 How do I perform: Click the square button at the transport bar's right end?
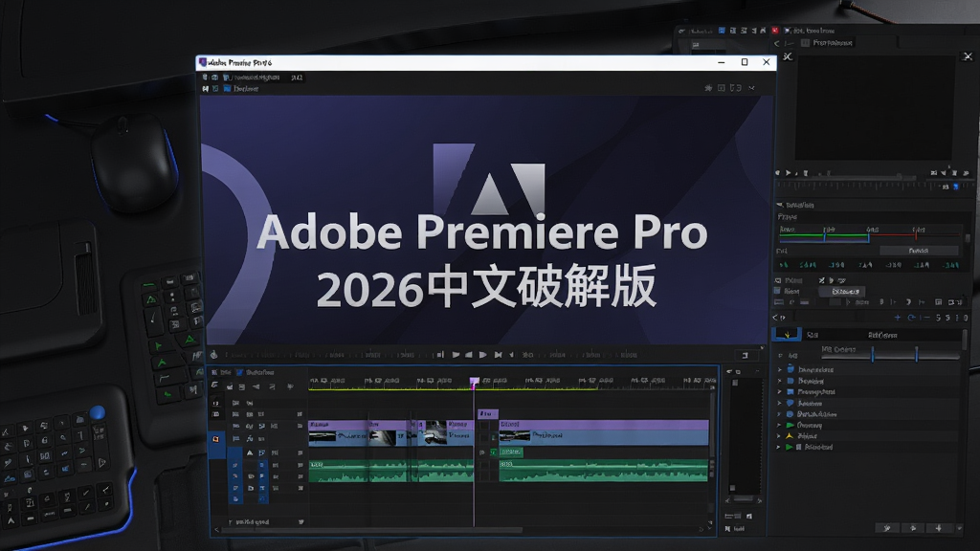[x=745, y=355]
